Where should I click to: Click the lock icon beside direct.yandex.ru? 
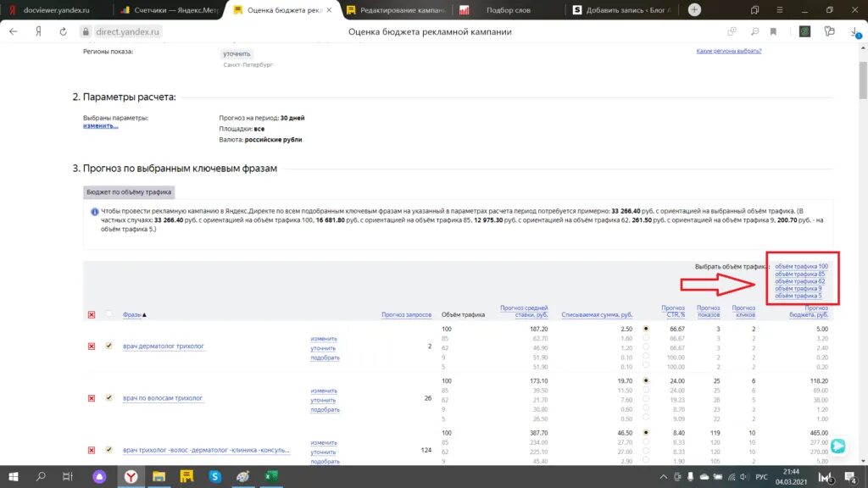pyautogui.click(x=86, y=32)
